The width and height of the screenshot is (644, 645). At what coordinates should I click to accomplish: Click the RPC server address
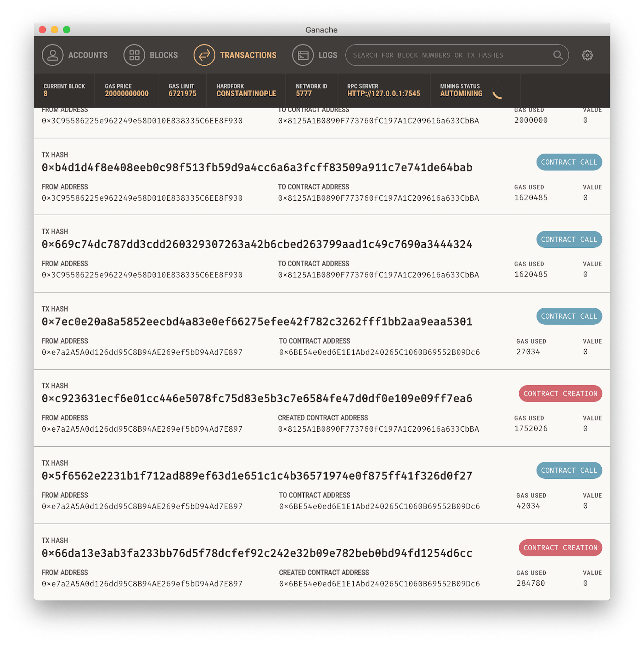click(383, 94)
